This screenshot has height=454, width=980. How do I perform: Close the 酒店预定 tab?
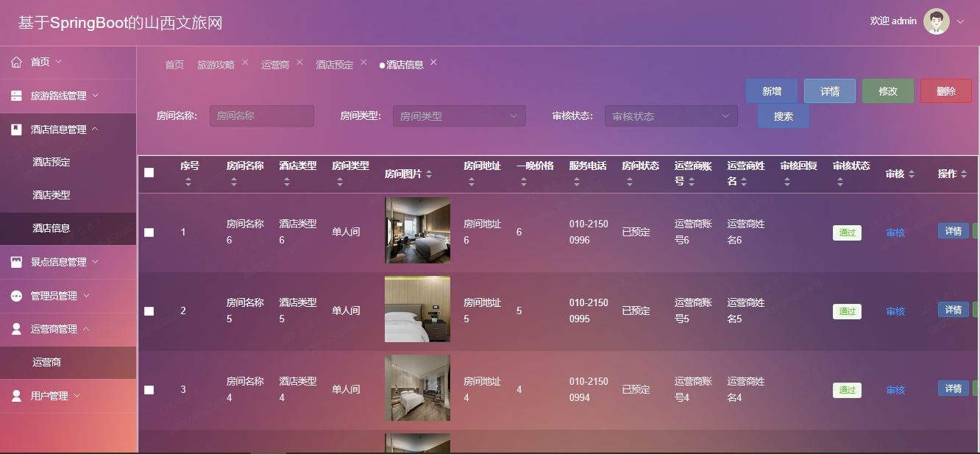363,63
